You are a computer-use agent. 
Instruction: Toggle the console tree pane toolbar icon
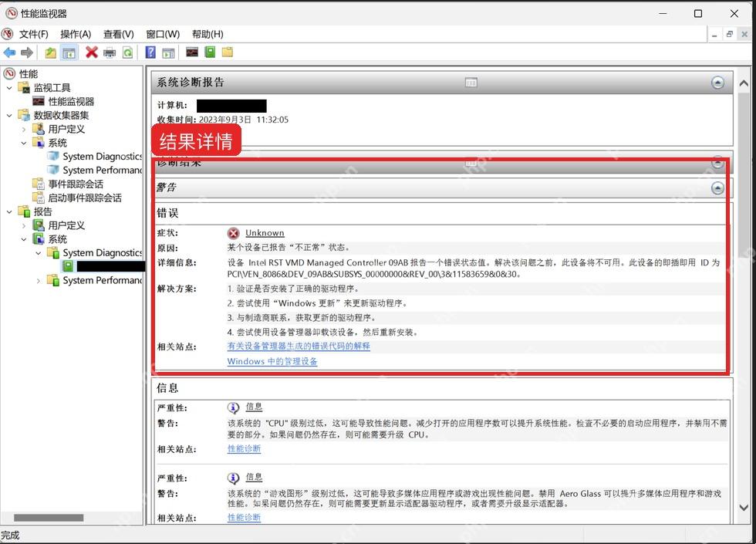(69, 52)
